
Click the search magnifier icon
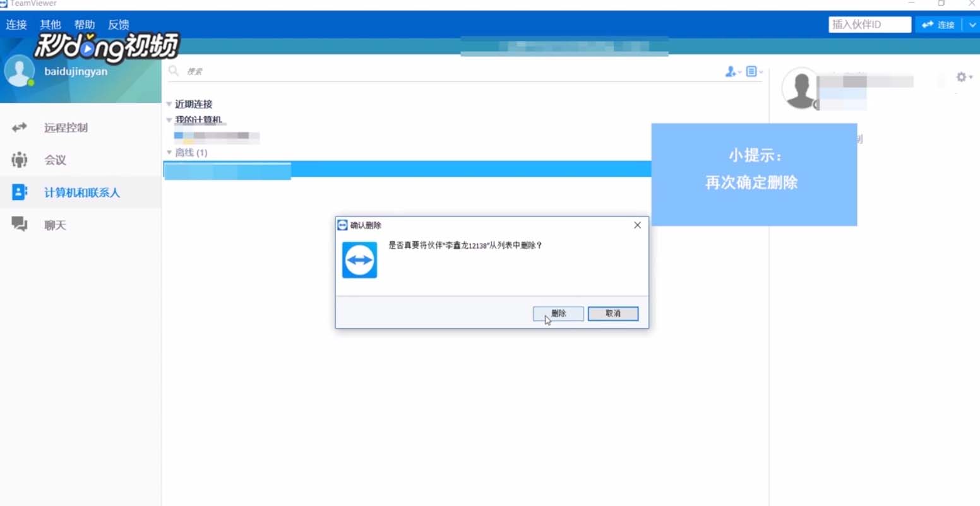tap(174, 71)
